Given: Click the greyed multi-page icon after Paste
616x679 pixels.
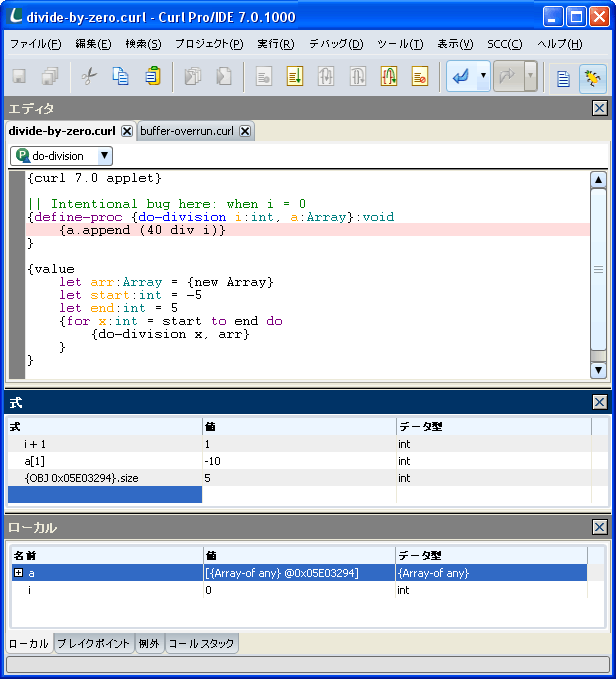Looking at the screenshot, I should pos(193,77).
